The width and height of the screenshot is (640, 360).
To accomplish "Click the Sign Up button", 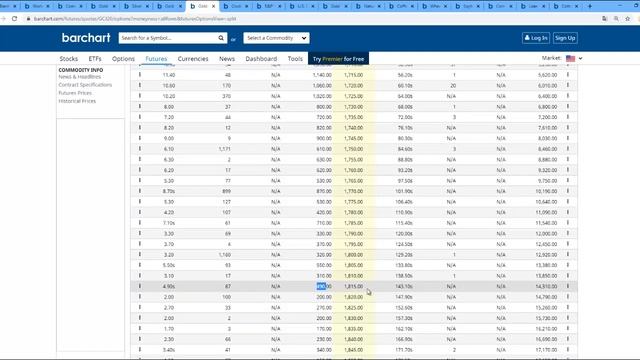I will coord(565,38).
